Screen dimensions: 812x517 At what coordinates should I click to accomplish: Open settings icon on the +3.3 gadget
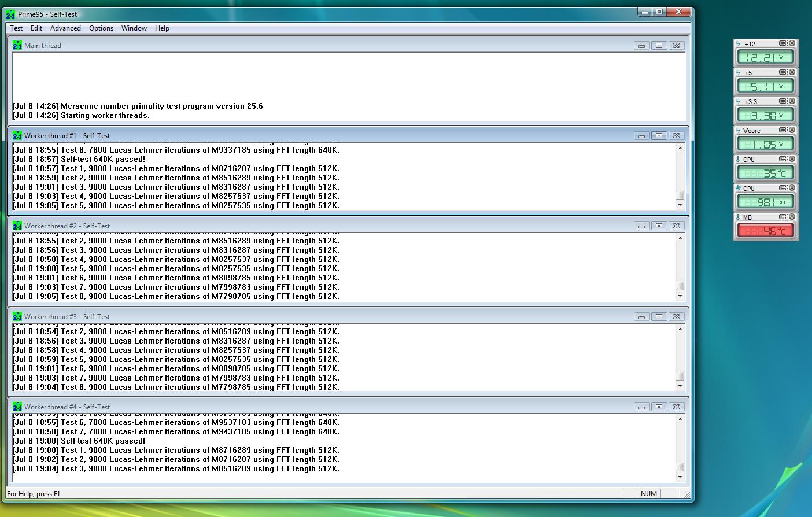tap(783, 101)
